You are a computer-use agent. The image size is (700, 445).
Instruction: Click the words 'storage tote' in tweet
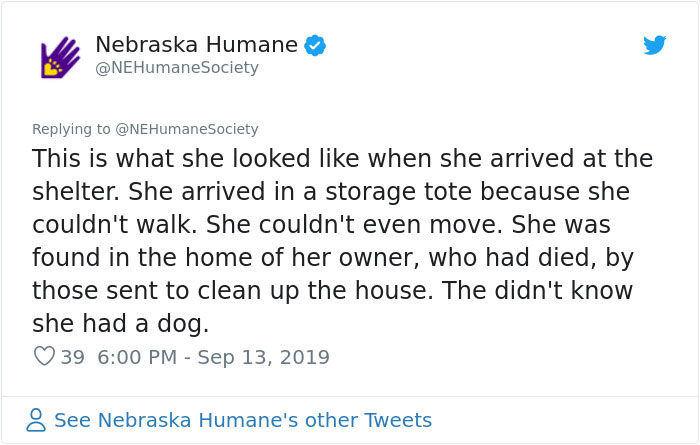click(x=398, y=191)
